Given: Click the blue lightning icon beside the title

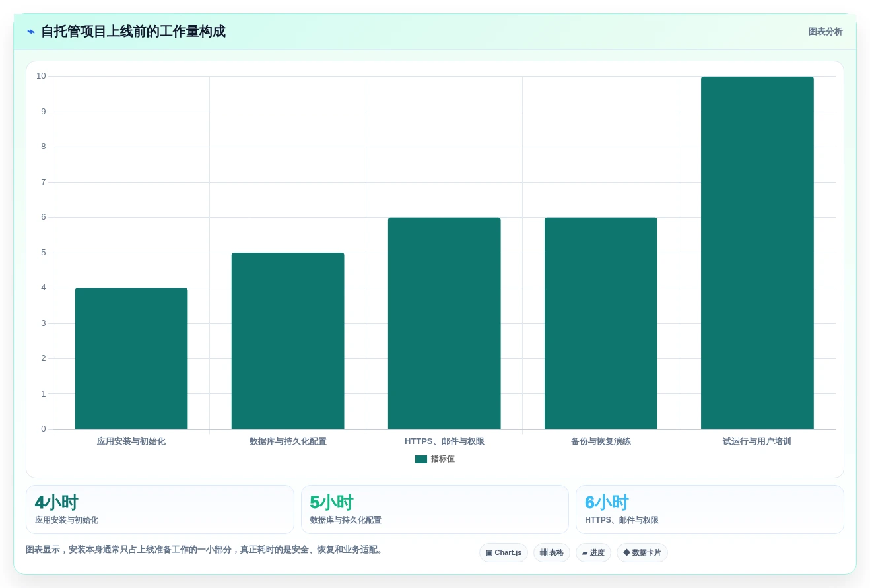Looking at the screenshot, I should coord(30,32).
